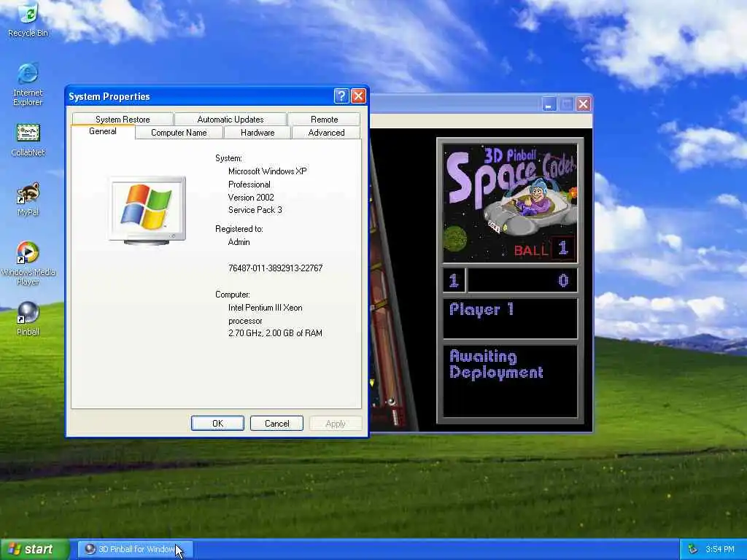
Task: Open the Recycle Bin desktop icon
Action: coord(28,20)
